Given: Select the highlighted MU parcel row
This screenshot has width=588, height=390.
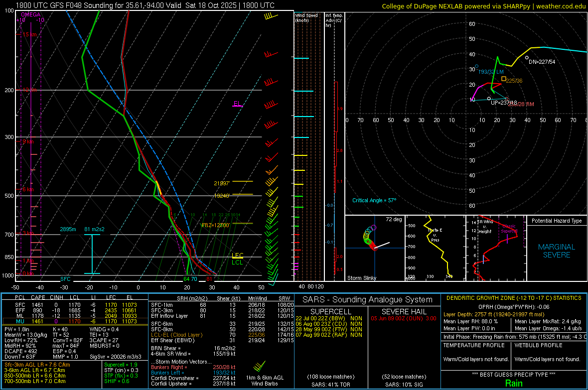Looking at the screenshot, I should (76, 321).
